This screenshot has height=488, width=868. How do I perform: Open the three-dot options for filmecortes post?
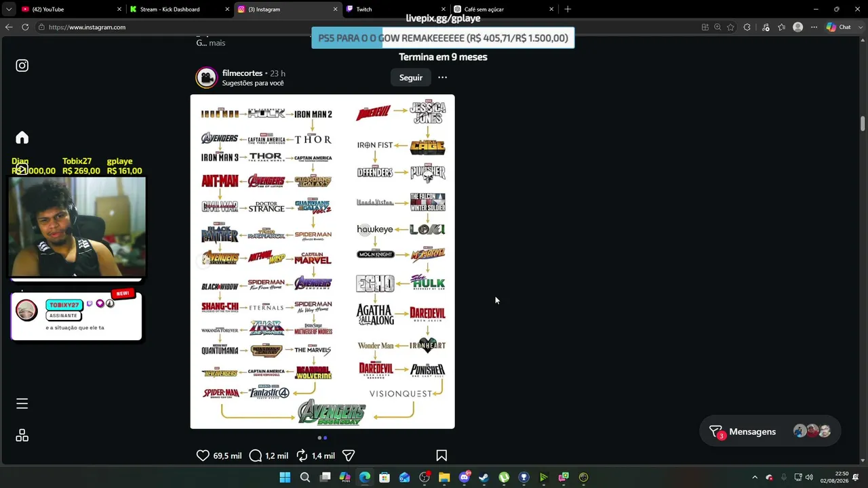pyautogui.click(x=442, y=77)
